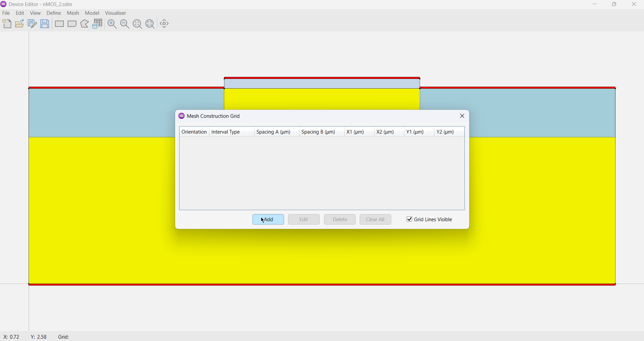Image resolution: width=644 pixels, height=341 pixels.
Task: Click the Save As icon
Action: tap(32, 24)
